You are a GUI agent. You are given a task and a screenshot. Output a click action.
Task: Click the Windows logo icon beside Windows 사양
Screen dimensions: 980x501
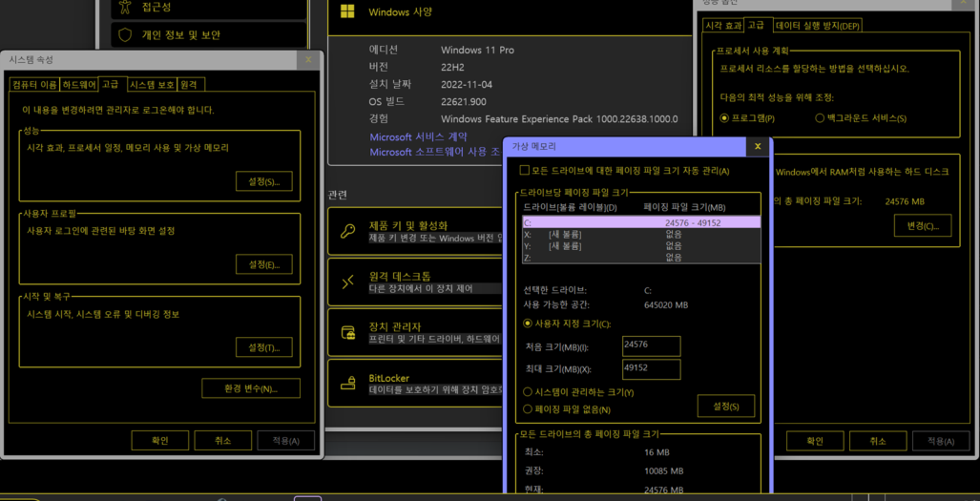347,11
